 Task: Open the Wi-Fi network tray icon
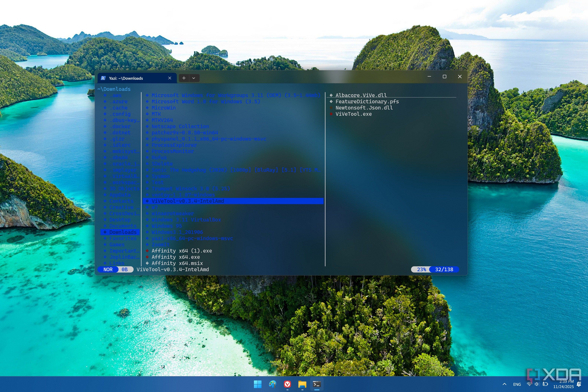click(529, 384)
